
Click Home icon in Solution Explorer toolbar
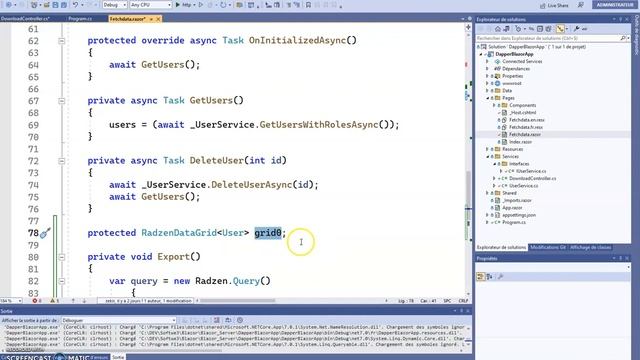pos(498,29)
